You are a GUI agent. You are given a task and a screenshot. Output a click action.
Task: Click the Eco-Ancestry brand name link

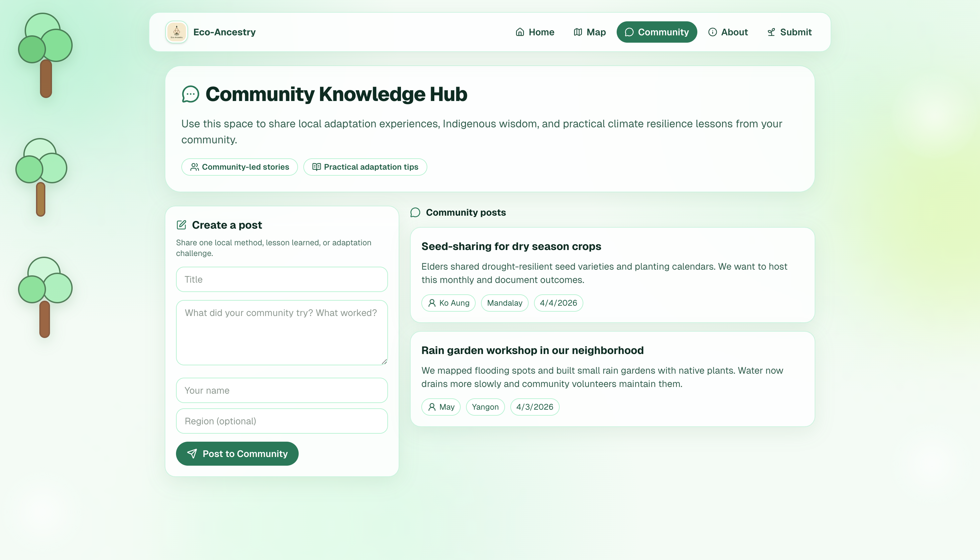(224, 32)
